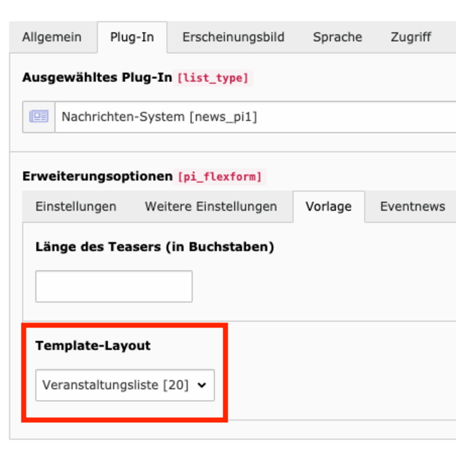The height and width of the screenshot is (476, 456).
Task: Click the Ausgewähltes Plug-In label
Action: [97, 78]
